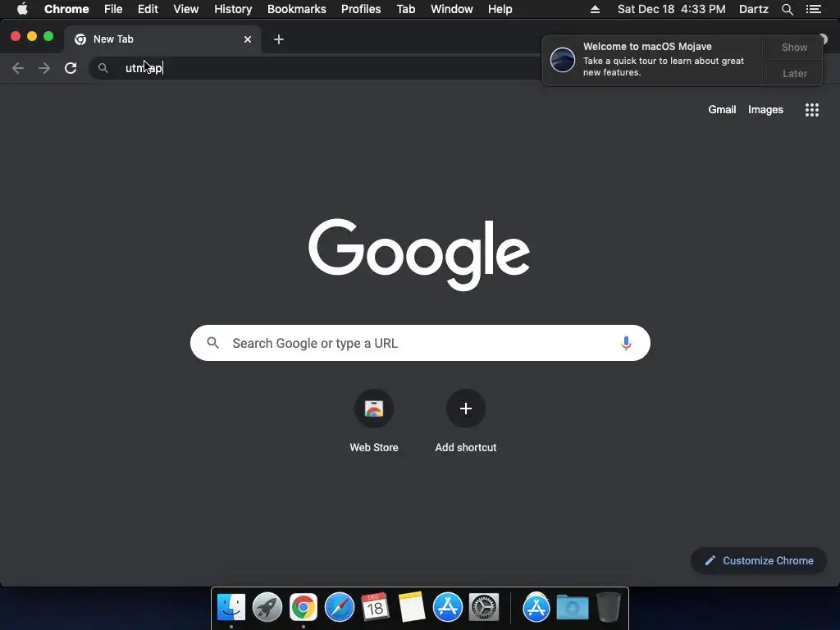Open the View menu

[186, 9]
